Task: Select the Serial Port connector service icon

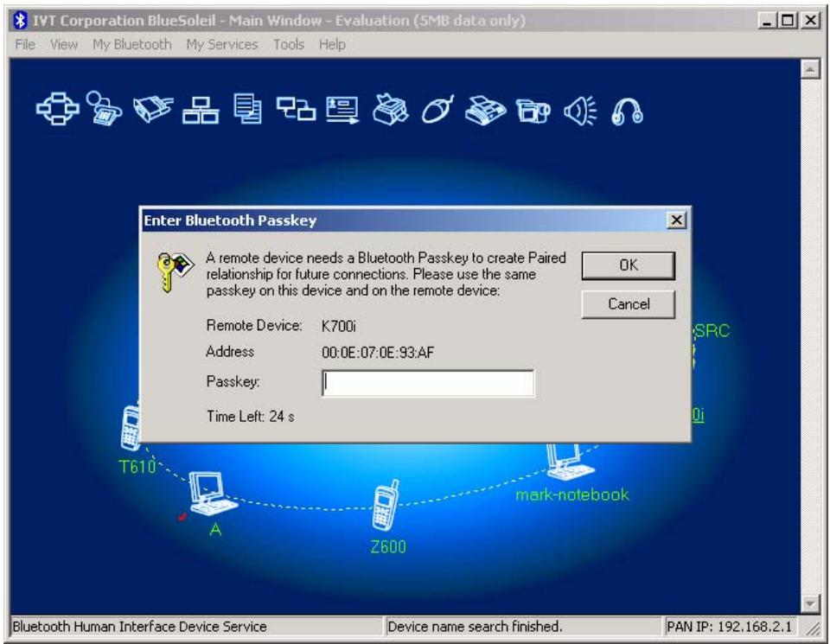Action: [153, 109]
